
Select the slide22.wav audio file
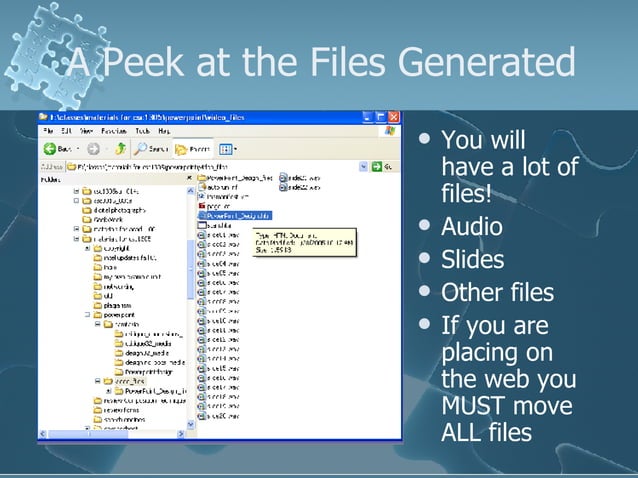299,187
